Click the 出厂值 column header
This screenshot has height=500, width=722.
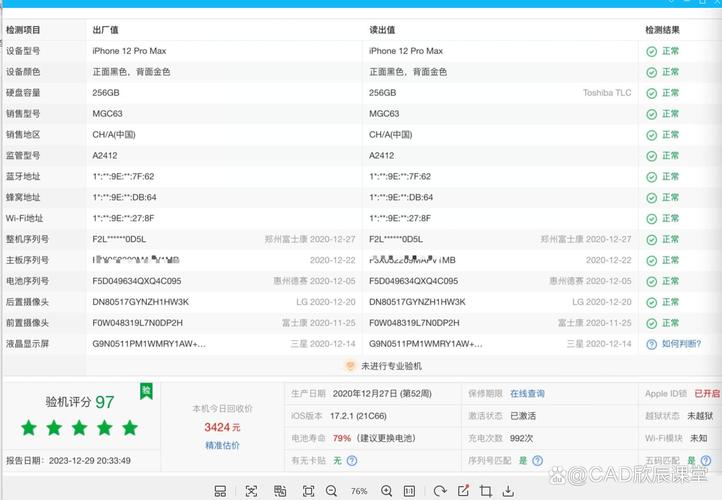click(x=105, y=30)
